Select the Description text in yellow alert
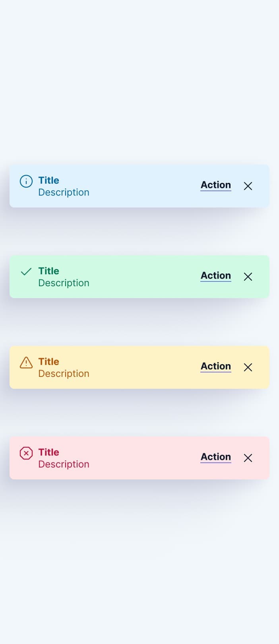 [x=64, y=374]
